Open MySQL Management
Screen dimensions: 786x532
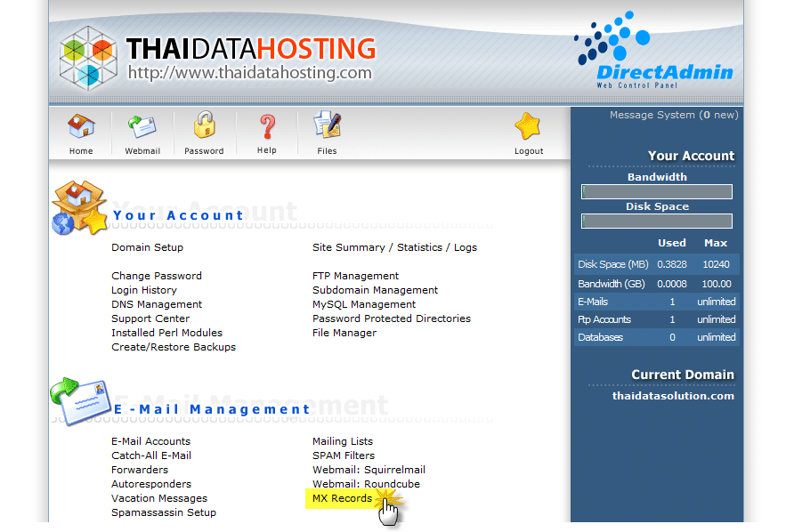364,304
